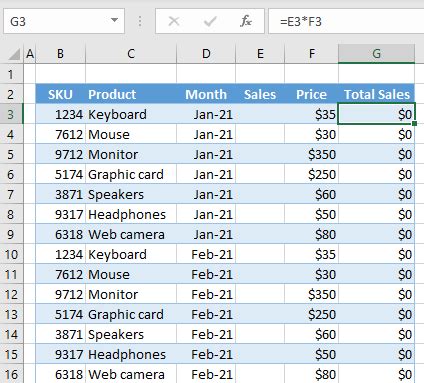Click the SKU header cell

tap(60, 94)
